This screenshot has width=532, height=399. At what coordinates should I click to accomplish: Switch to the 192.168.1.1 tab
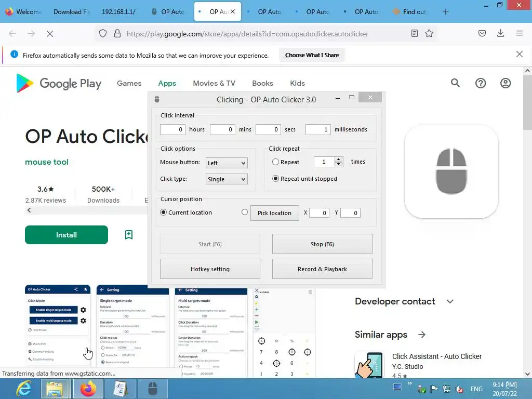pos(119,11)
